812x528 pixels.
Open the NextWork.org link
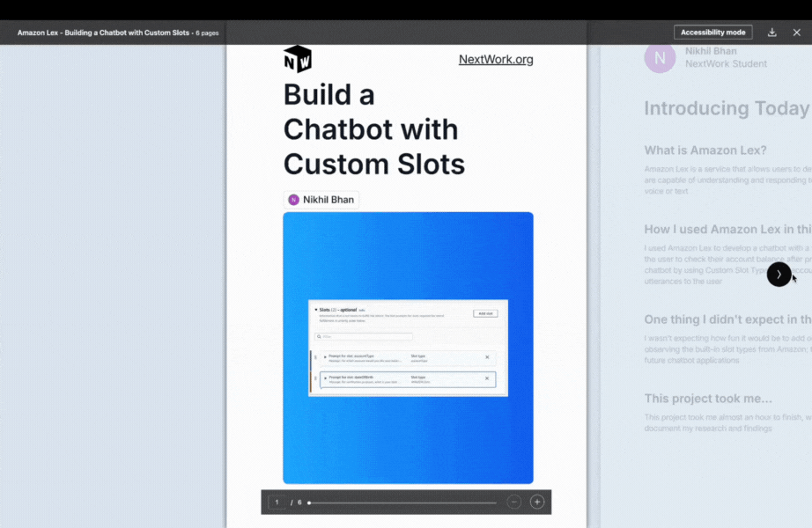coord(496,60)
